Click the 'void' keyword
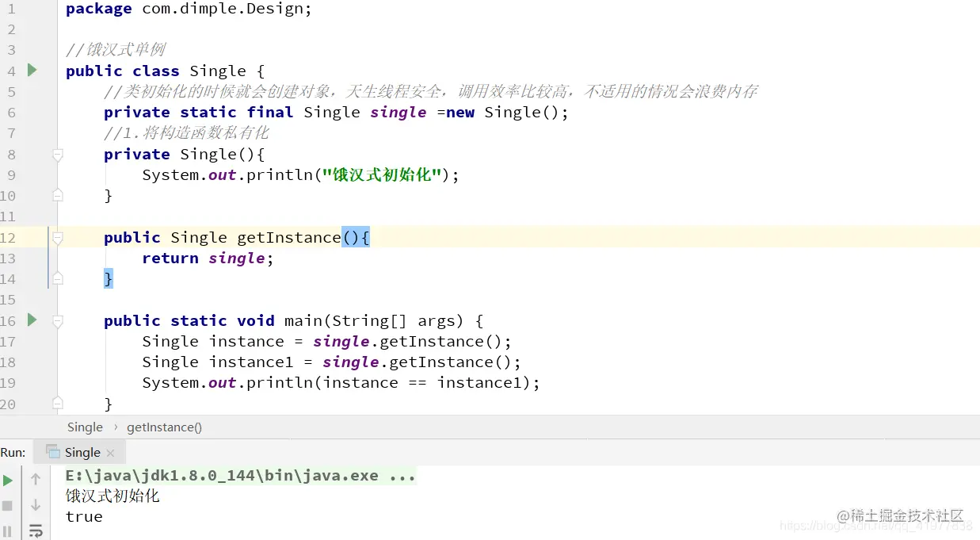This screenshot has width=980, height=540. point(256,320)
